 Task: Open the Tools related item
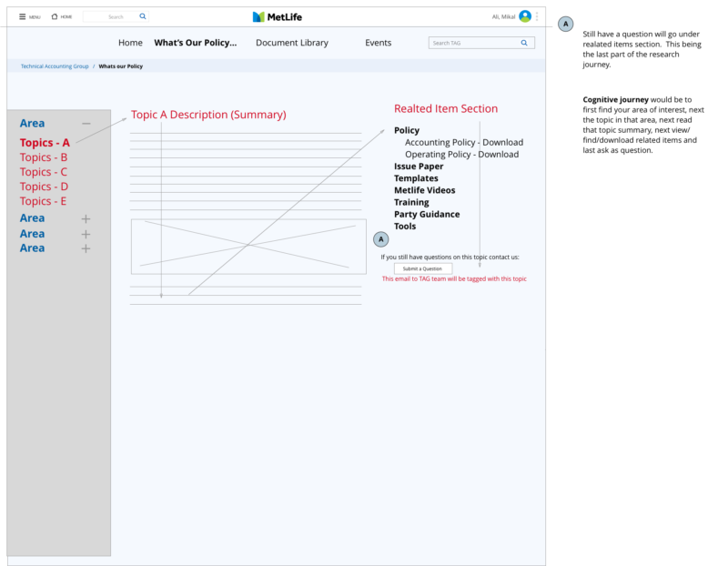pyautogui.click(x=405, y=226)
